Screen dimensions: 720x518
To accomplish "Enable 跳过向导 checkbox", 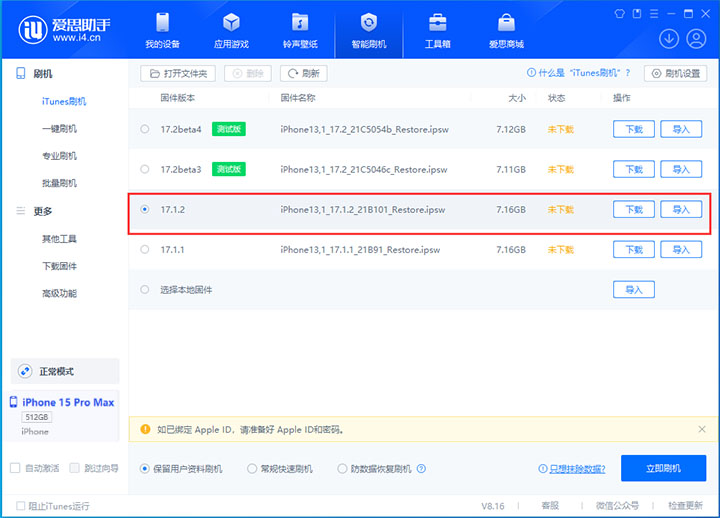I will (x=74, y=468).
